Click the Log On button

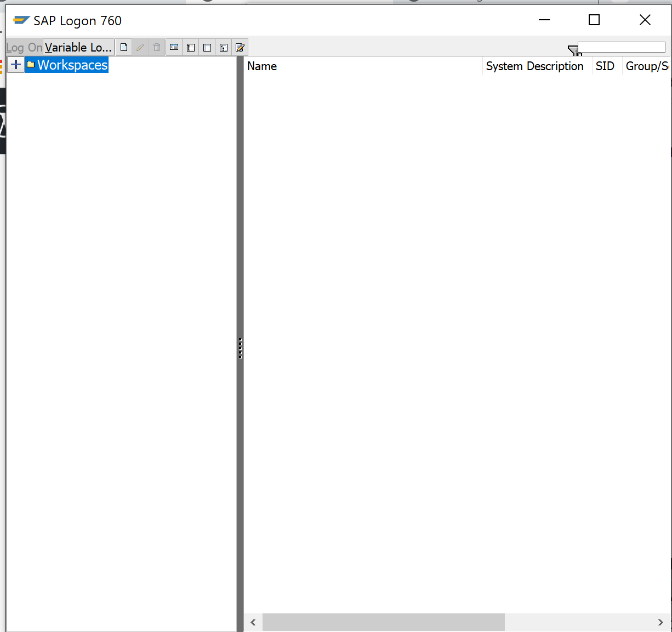coord(24,48)
